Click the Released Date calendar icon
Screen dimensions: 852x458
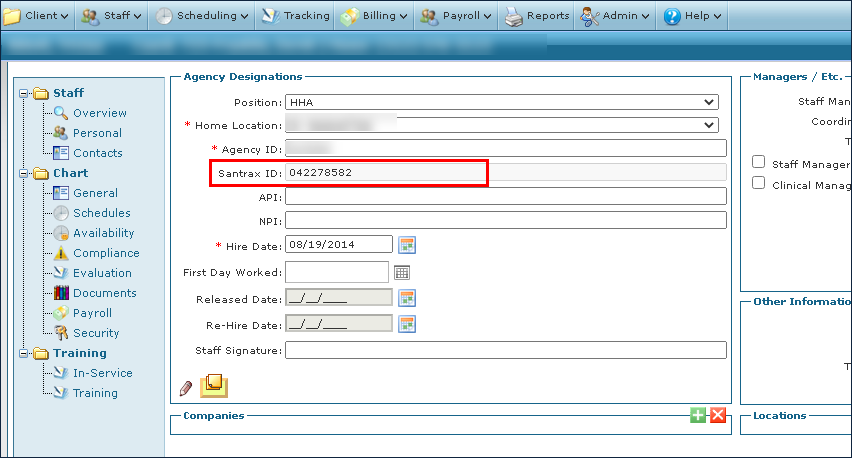click(x=407, y=298)
